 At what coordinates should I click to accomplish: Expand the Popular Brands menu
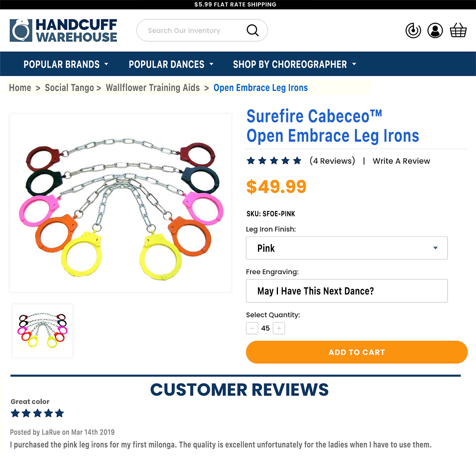[x=66, y=64]
